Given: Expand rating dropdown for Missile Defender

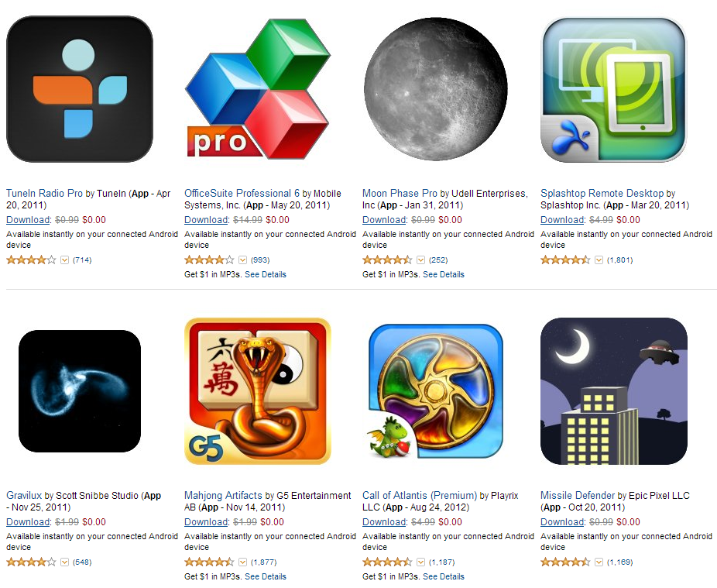Looking at the screenshot, I should point(599,562).
